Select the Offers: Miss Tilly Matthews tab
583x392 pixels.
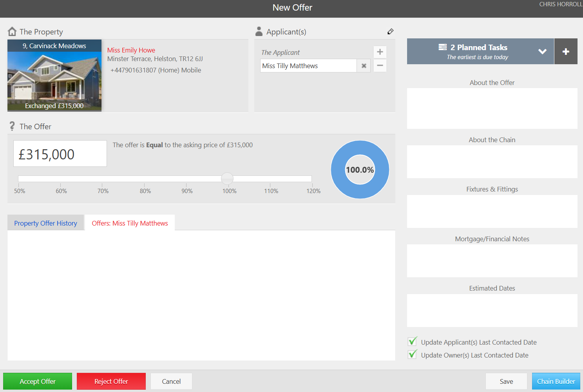point(130,223)
